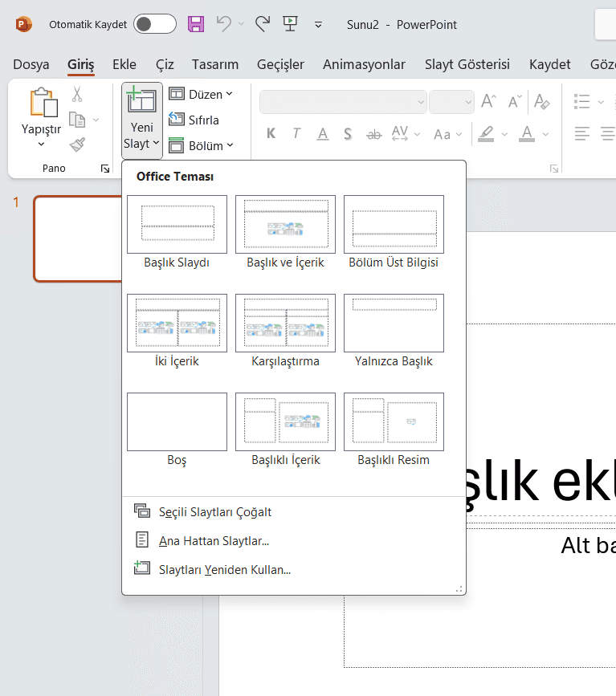Click the Yapıştır paste icon
Screen dimensions: 616x696
[x=43, y=102]
